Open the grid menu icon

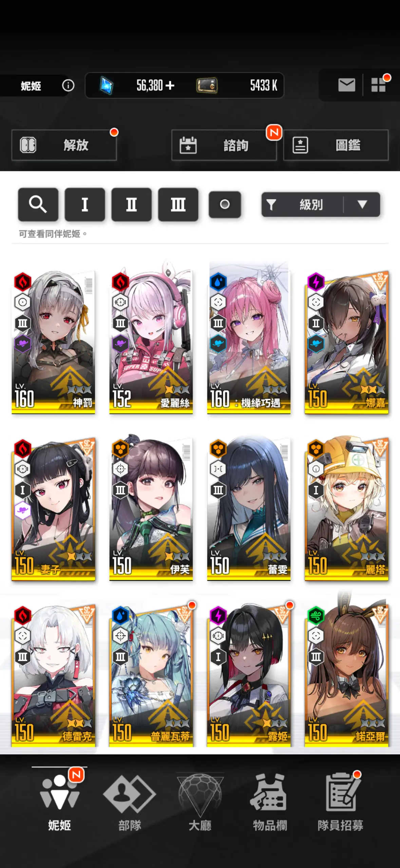(378, 85)
